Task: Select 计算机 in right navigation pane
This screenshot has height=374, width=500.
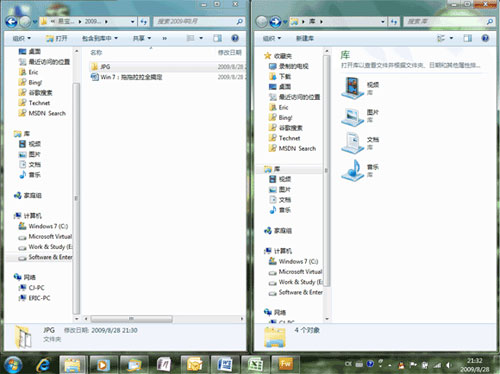Action: pyautogui.click(x=278, y=251)
